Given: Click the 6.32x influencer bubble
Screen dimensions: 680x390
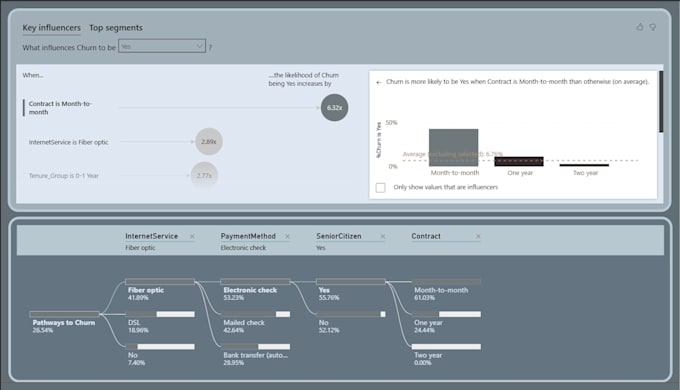Looking at the screenshot, I should click(x=334, y=108).
